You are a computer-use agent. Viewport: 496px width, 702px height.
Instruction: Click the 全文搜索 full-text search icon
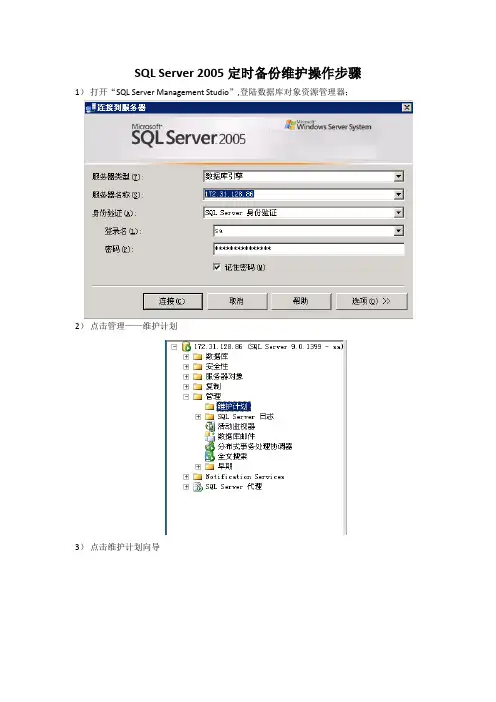[210, 456]
